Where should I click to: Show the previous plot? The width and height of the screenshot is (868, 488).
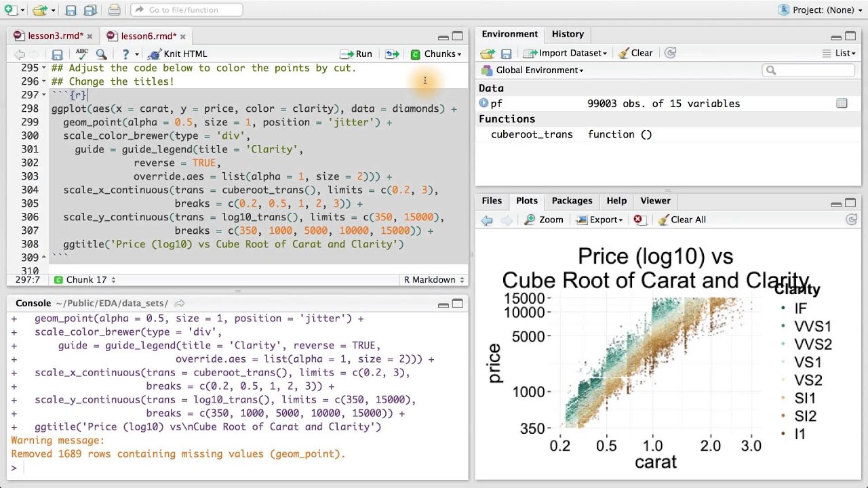pos(487,220)
